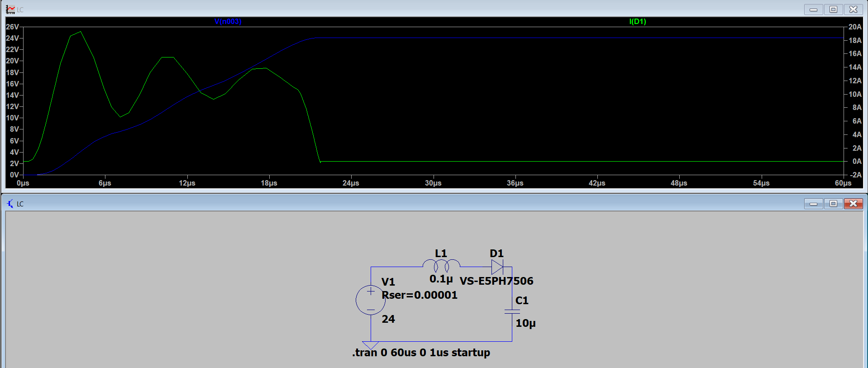Click the 12µs time axis label

coord(187,183)
